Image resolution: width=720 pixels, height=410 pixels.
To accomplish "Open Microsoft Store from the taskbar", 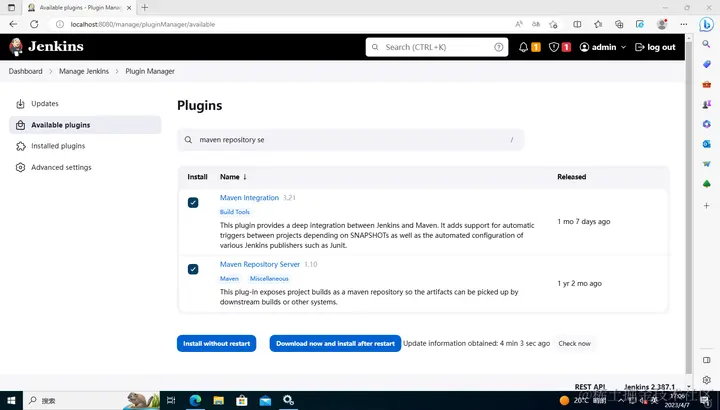I will tap(242, 401).
